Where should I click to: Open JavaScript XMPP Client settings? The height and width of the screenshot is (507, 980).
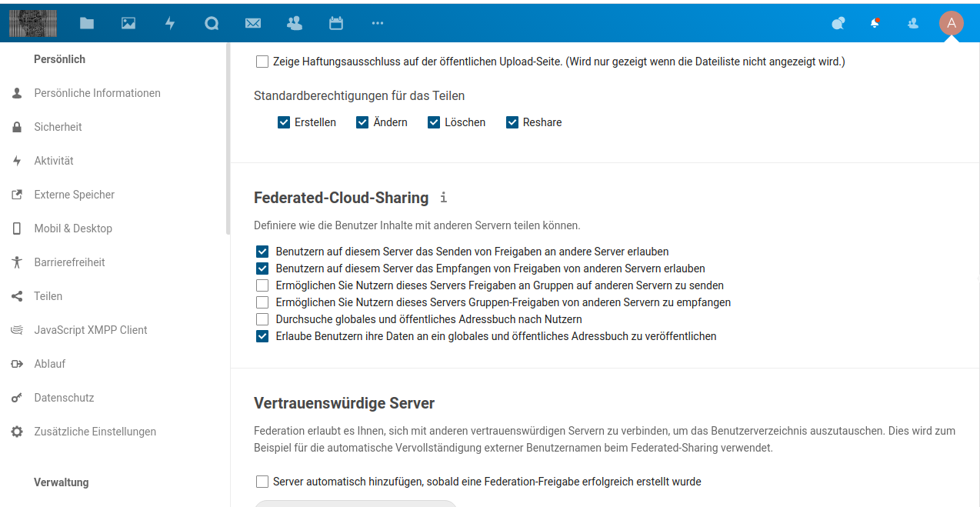tap(90, 330)
